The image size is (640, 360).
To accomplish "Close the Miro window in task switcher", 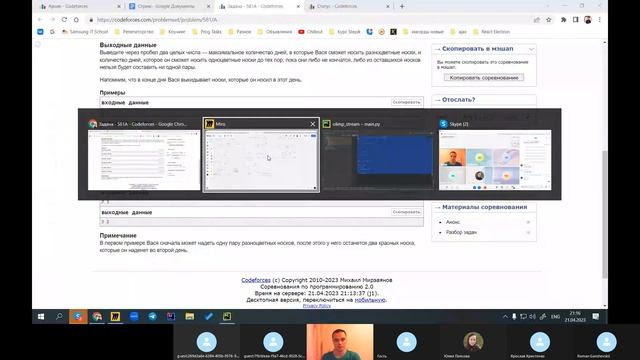I will click(x=313, y=124).
